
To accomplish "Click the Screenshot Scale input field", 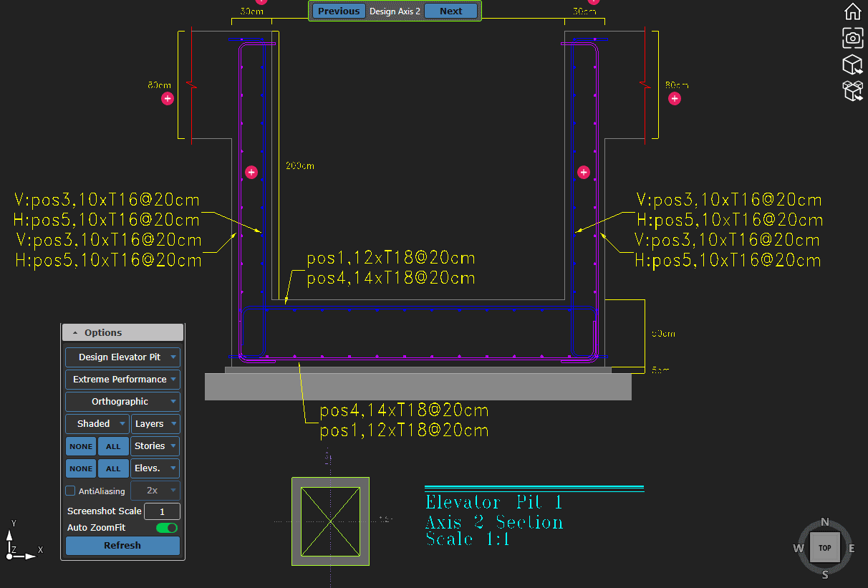I will coord(162,511).
